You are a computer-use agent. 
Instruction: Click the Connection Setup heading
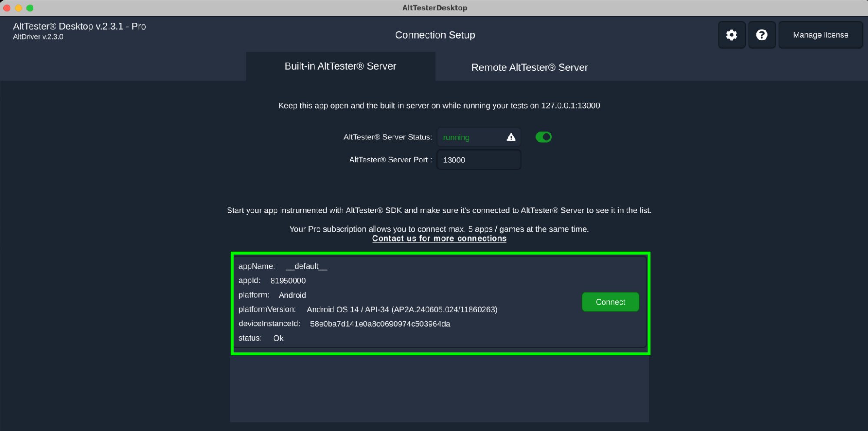(x=435, y=35)
